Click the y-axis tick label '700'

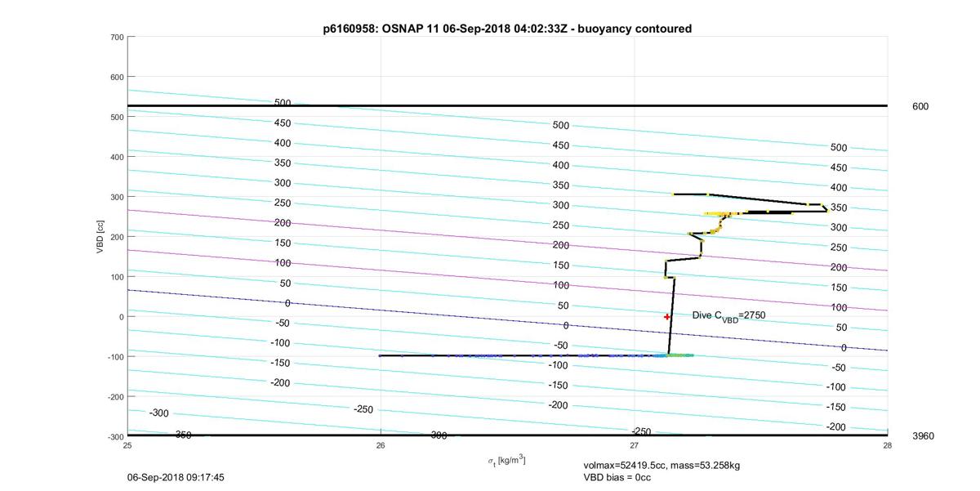point(116,38)
